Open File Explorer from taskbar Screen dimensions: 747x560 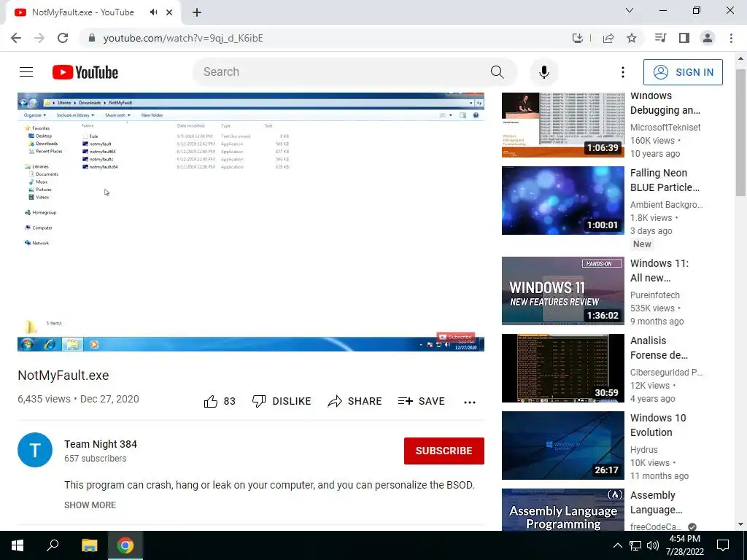click(89, 545)
